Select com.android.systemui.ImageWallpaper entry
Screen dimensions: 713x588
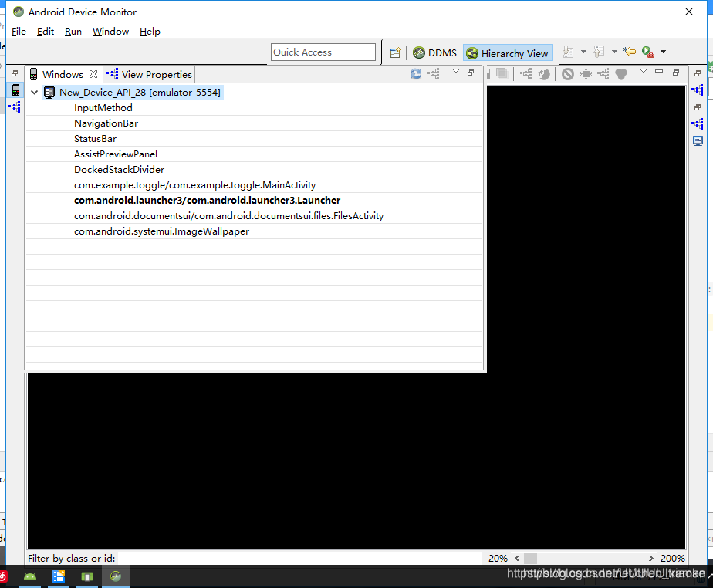(x=161, y=231)
